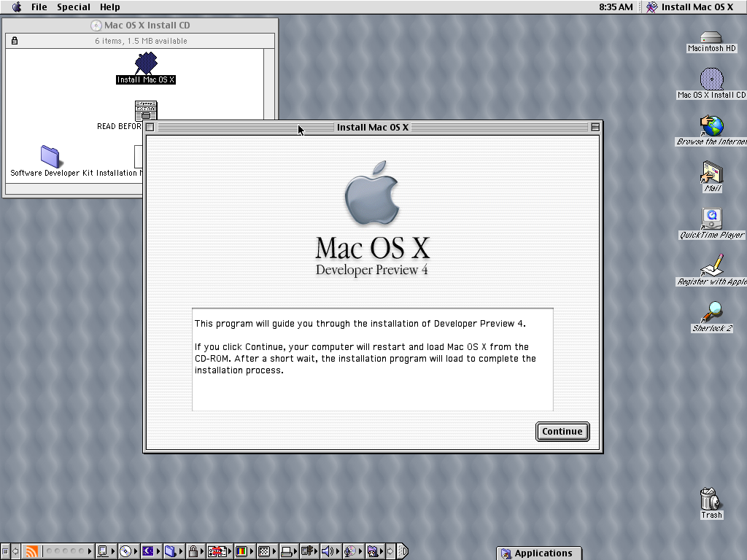Open the AppleTalk switch Control Strip module
The width and height of the screenshot is (747, 560).
click(106, 551)
